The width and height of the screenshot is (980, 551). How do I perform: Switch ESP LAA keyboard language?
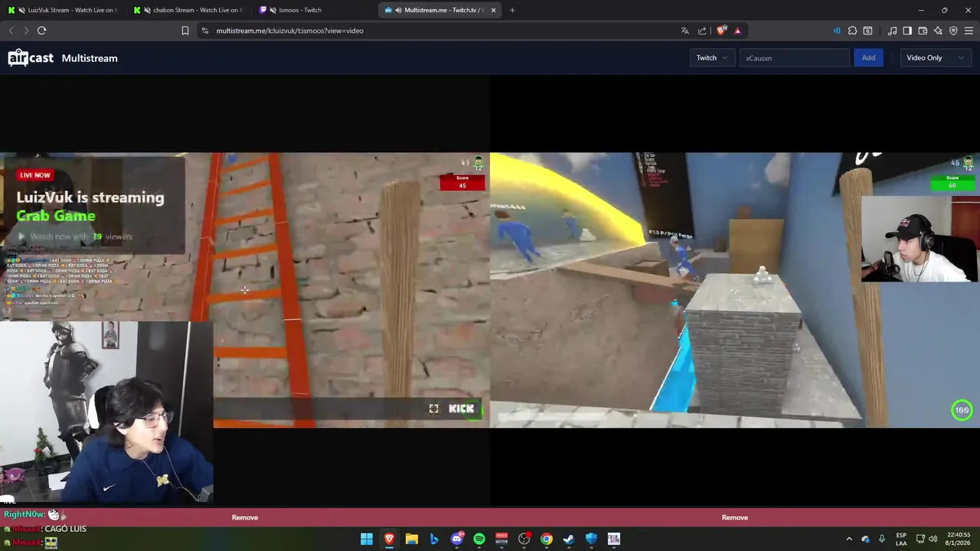[901, 539]
